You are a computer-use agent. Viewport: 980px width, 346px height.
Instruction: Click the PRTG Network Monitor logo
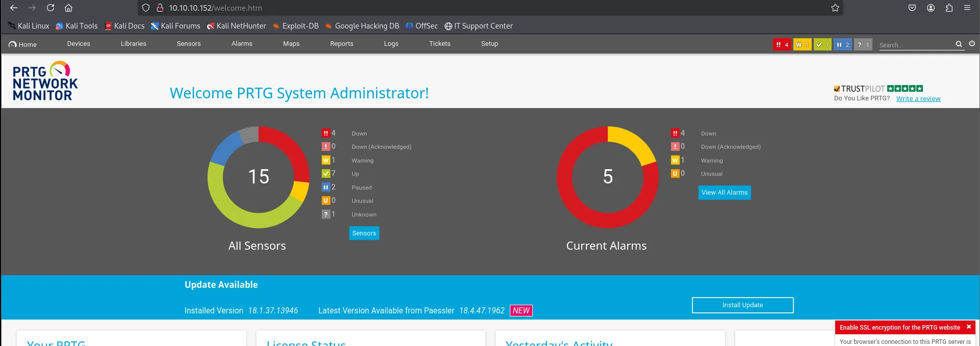pos(45,82)
